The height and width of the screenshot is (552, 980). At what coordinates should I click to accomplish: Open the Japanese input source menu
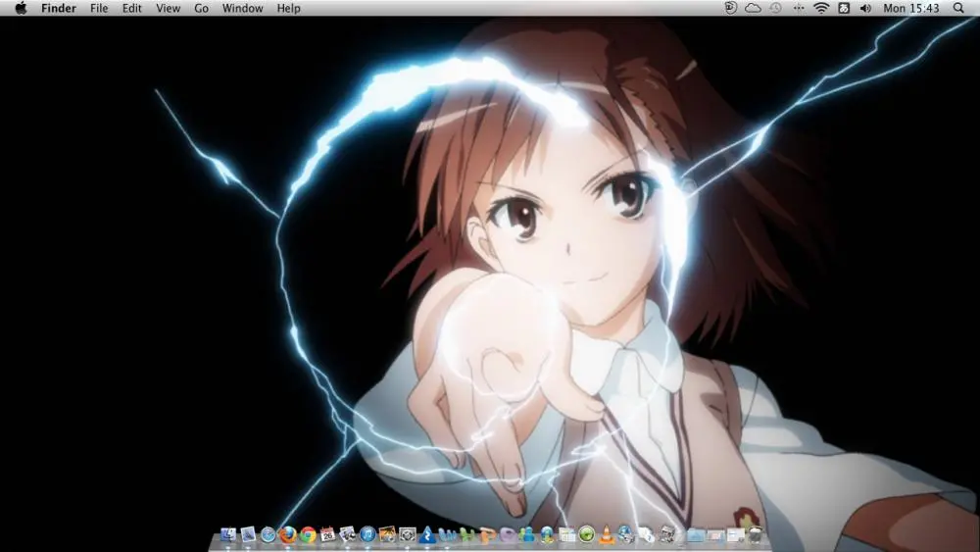(x=844, y=8)
